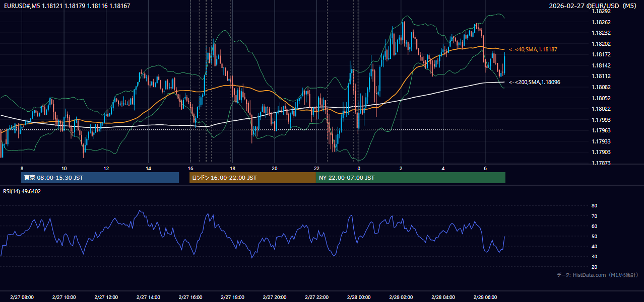Select the 東京 08:00-15:30 JST session bar
The height and width of the screenshot is (302, 644).
[x=100, y=178]
